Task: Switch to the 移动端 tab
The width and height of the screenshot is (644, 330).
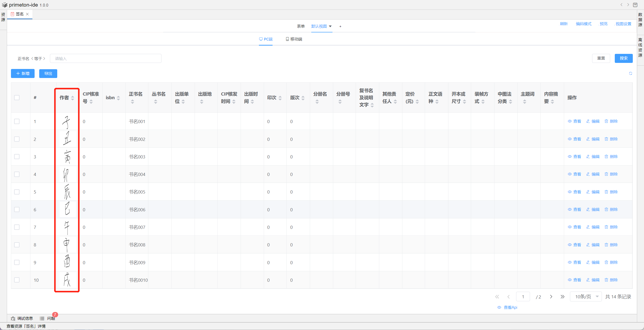Action: click(294, 39)
